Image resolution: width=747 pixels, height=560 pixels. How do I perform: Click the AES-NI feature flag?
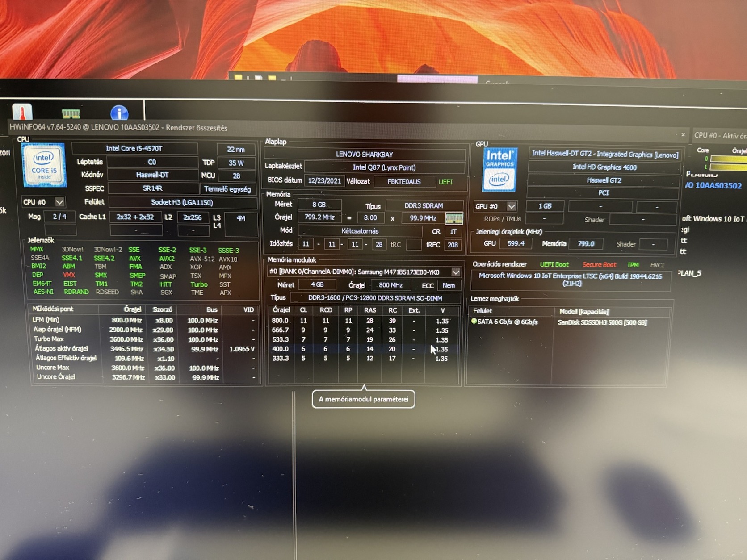tap(43, 292)
